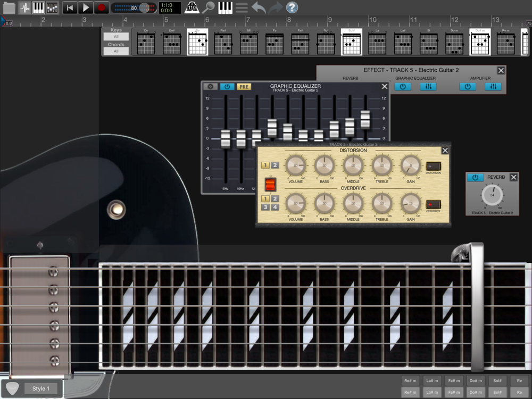Flip the red amplifier power switch
This screenshot has width=532, height=399.
(271, 185)
